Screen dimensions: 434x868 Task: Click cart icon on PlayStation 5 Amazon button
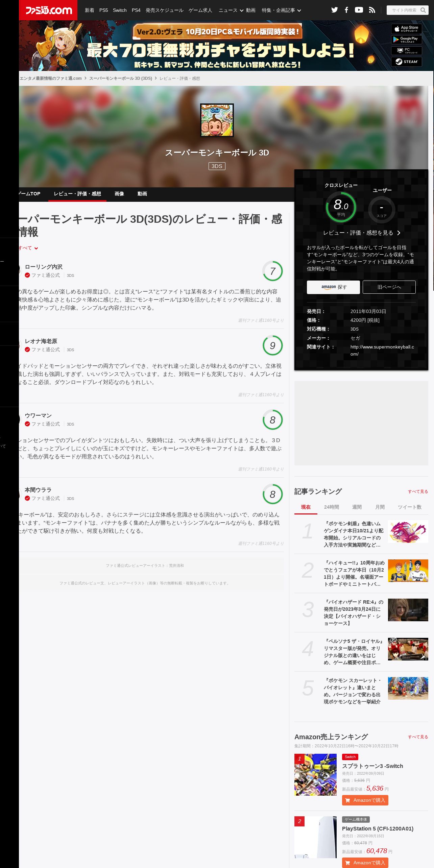click(x=347, y=863)
